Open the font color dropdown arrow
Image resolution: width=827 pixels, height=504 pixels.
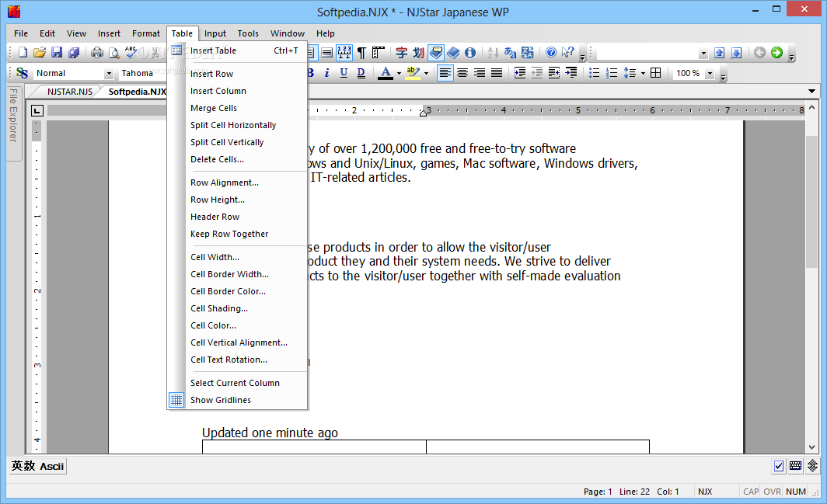pyautogui.click(x=399, y=73)
